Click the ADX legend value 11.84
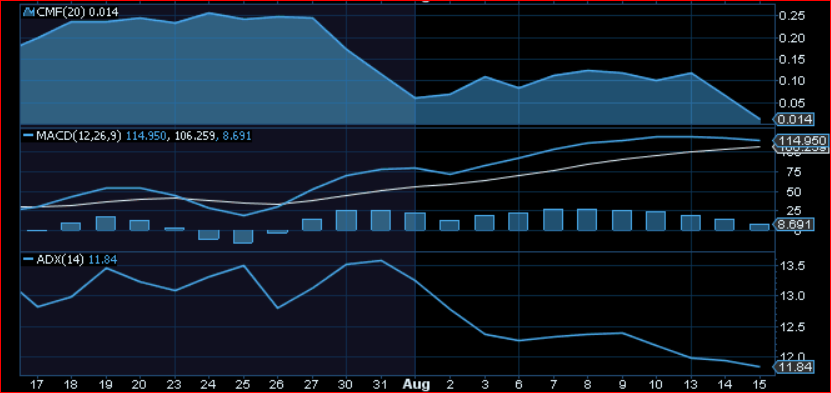The width and height of the screenshot is (831, 393). tap(102, 260)
